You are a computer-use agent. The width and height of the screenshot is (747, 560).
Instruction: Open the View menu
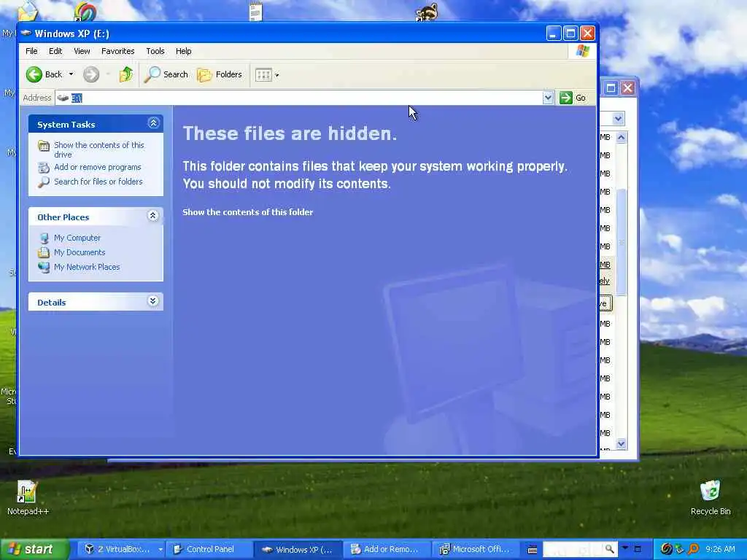coord(82,51)
